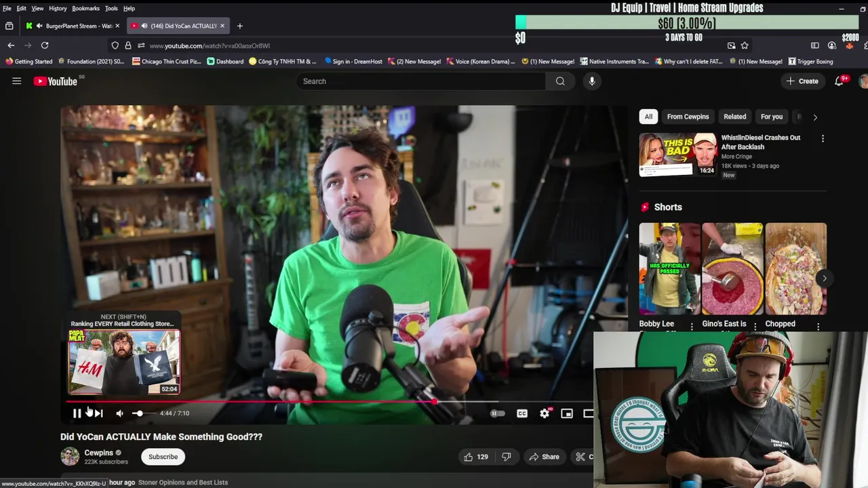
Task: Open options for the Gino's East short
Action: click(755, 327)
